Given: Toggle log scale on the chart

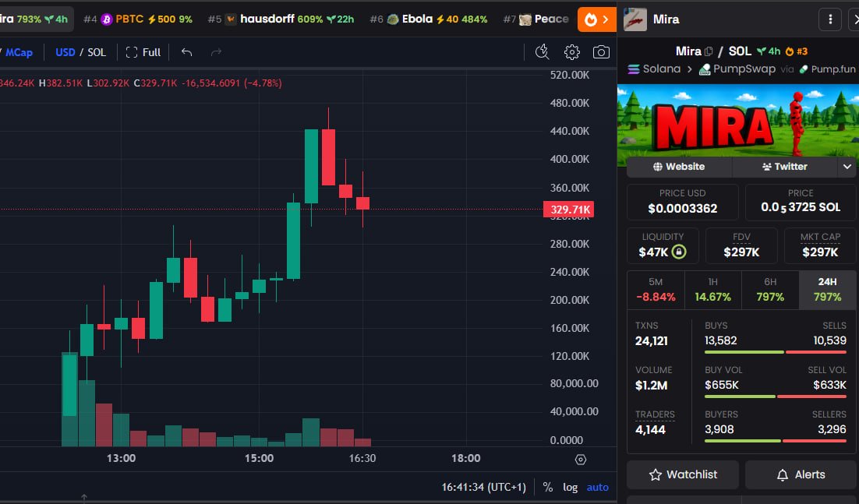Looking at the screenshot, I should point(571,487).
